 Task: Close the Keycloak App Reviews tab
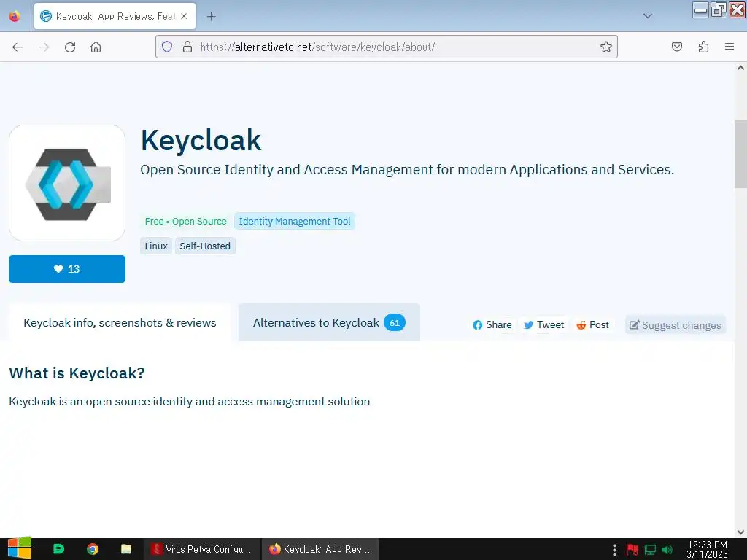[184, 16]
